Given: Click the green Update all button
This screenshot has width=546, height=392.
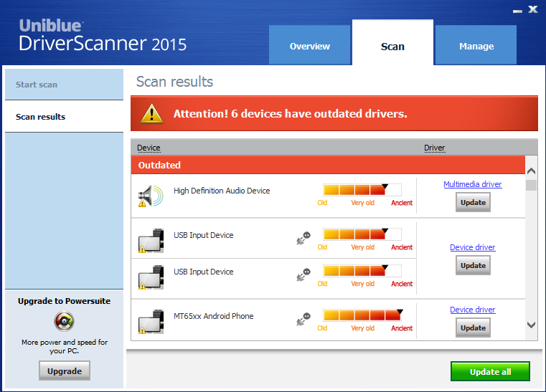Looking at the screenshot, I should [490, 371].
